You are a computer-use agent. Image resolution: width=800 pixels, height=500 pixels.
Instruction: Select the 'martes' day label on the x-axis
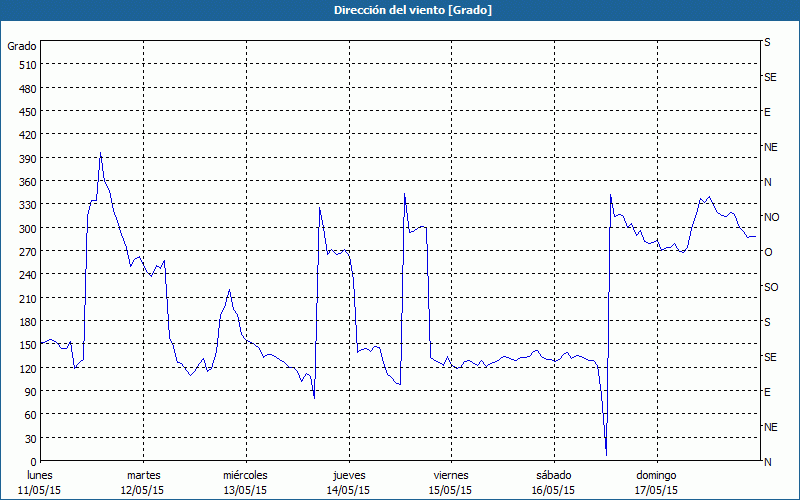point(143,475)
